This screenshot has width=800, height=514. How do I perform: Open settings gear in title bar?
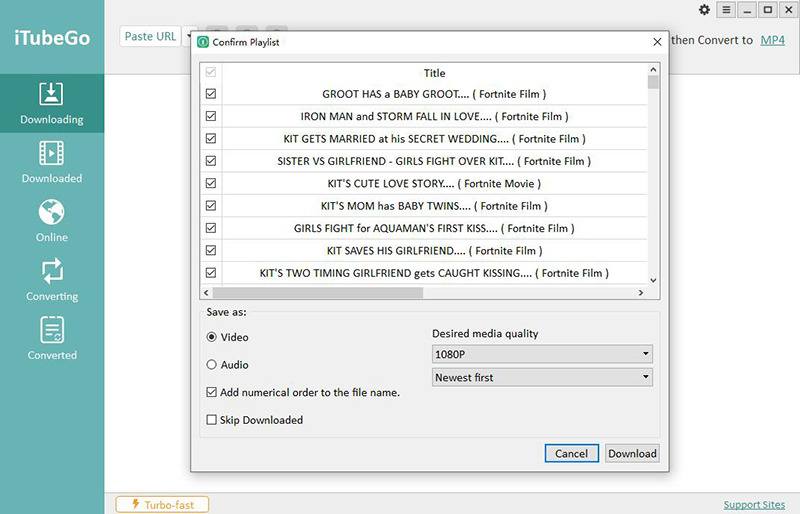tap(705, 10)
